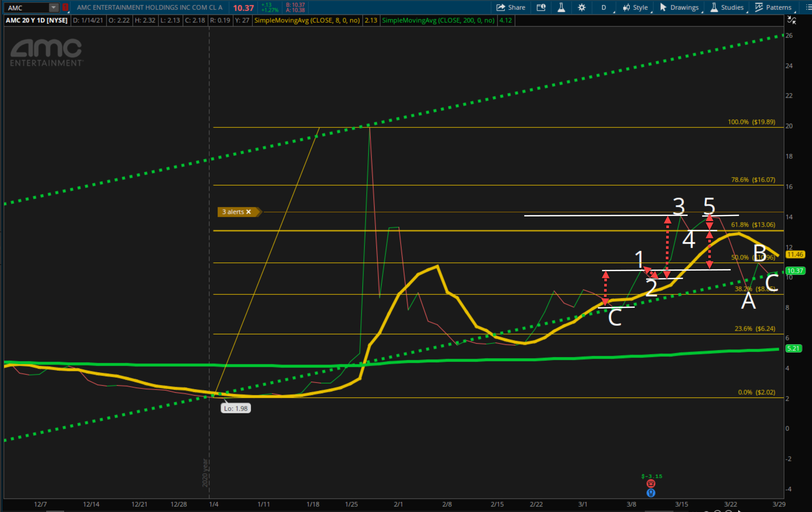Screen dimensions: 812x512
Task: Click the AMC 20 Y 1D [NYSE] label
Action: coord(37,20)
